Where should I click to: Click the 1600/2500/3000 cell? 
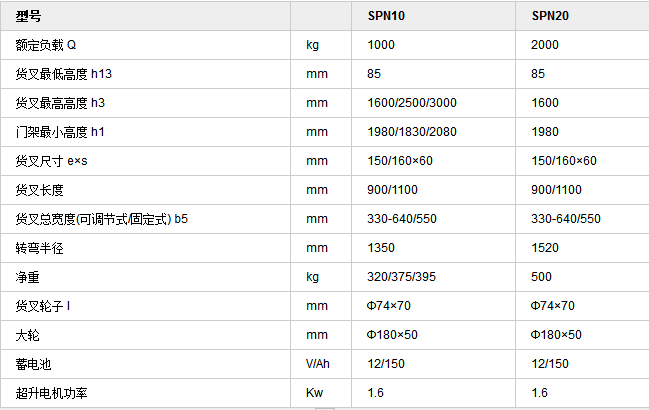[x=412, y=103]
